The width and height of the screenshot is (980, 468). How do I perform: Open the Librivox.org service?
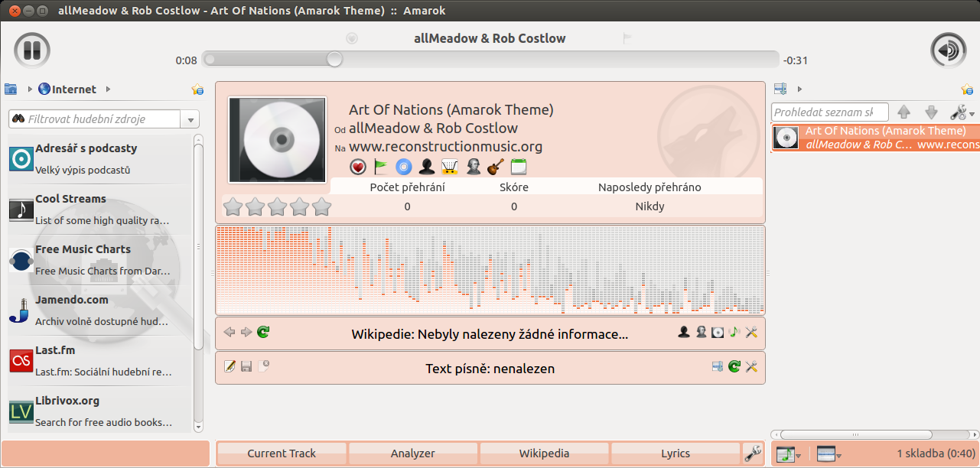[99, 411]
